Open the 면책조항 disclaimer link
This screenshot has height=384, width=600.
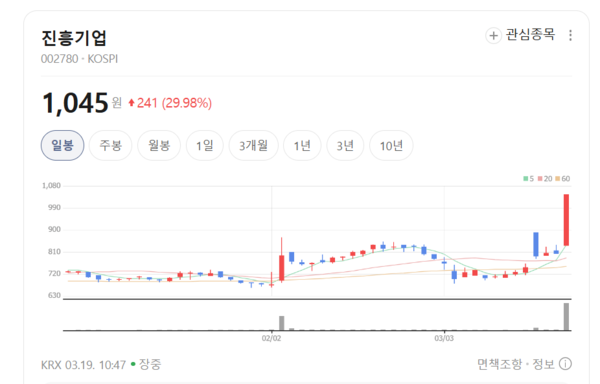(499, 364)
